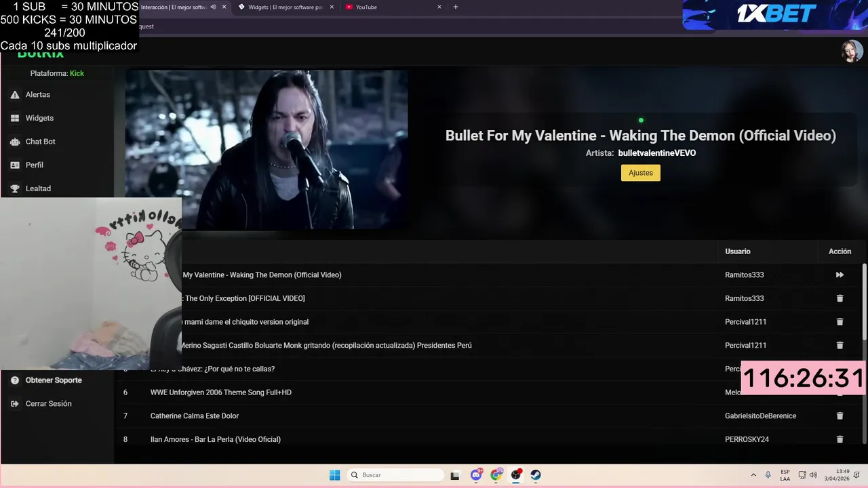This screenshot has width=868, height=488.
Task: Click the Waking The Demon queue row title
Action: [262, 275]
